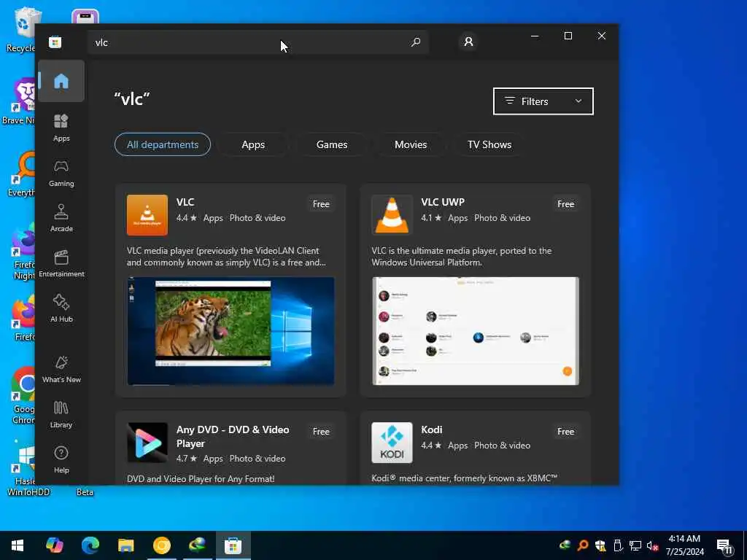The height and width of the screenshot is (560, 747).
Task: Open the user account profile icon
Action: tap(469, 42)
